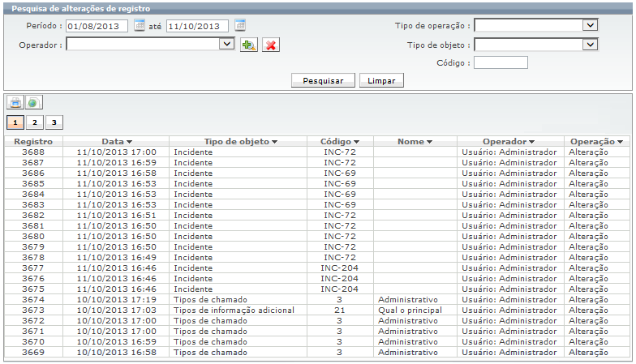This screenshot has width=636, height=364.
Task: Sort by the Código column header
Action: 340,141
